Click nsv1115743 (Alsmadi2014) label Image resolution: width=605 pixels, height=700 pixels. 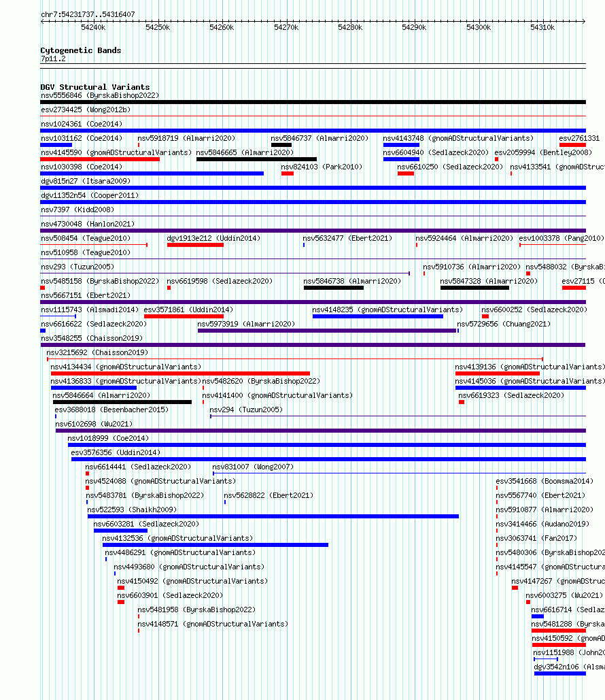(x=90, y=310)
